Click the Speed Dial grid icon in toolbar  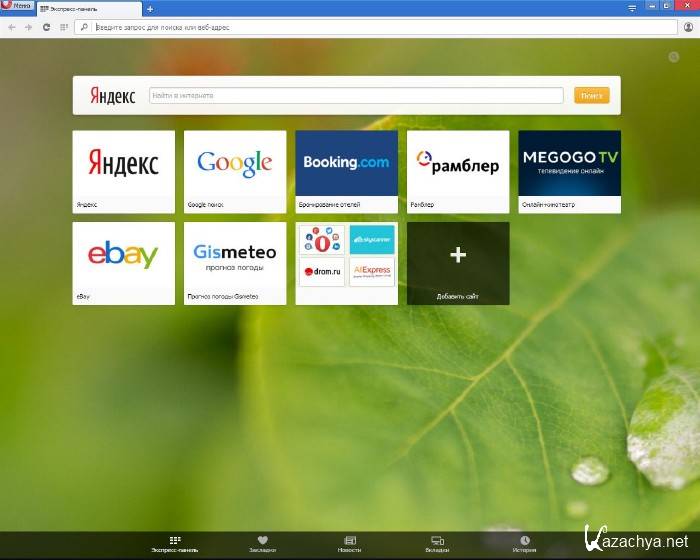(63, 27)
